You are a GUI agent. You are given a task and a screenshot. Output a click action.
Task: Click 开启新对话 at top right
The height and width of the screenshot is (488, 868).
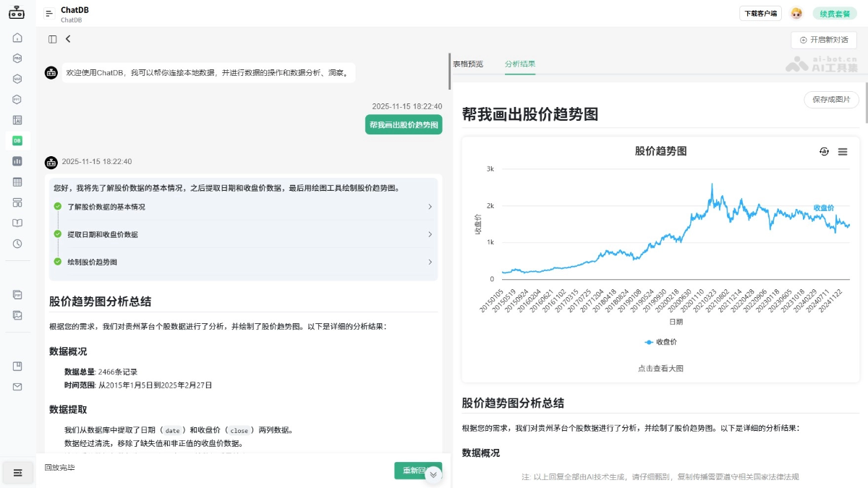click(x=823, y=40)
